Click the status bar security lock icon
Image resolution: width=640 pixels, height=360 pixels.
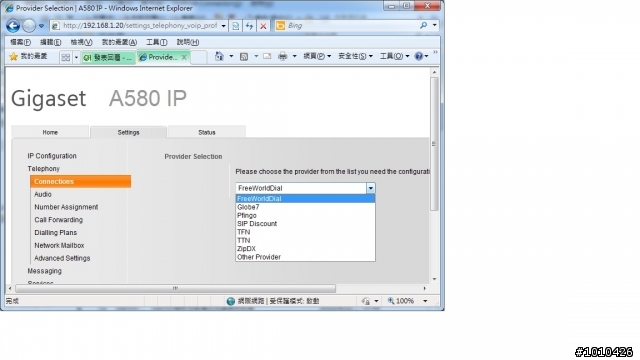click(x=366, y=301)
